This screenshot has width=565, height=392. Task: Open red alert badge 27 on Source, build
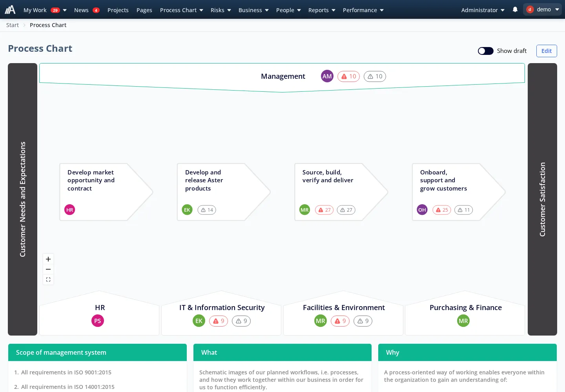(x=324, y=210)
